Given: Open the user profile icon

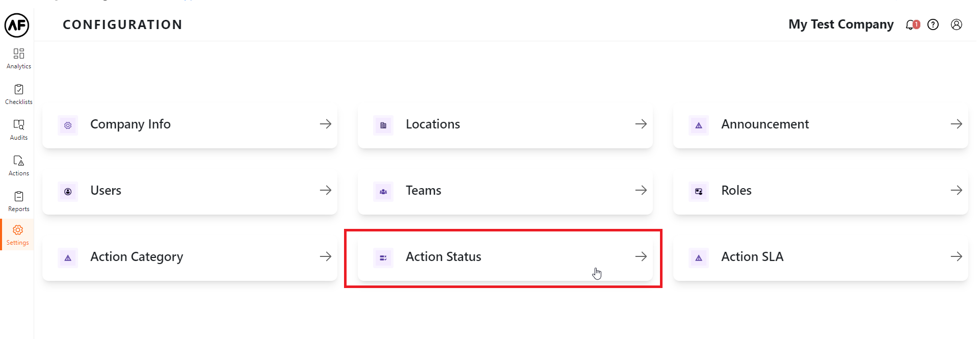Looking at the screenshot, I should click(957, 24).
